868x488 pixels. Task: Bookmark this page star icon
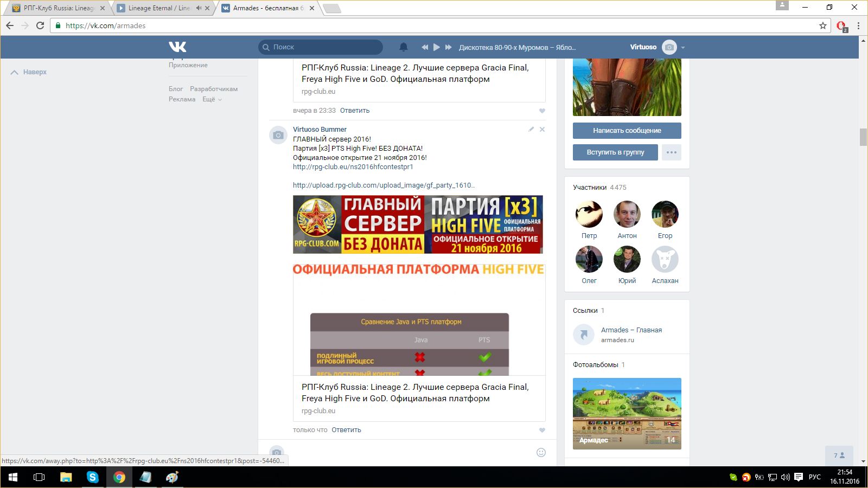(x=823, y=25)
